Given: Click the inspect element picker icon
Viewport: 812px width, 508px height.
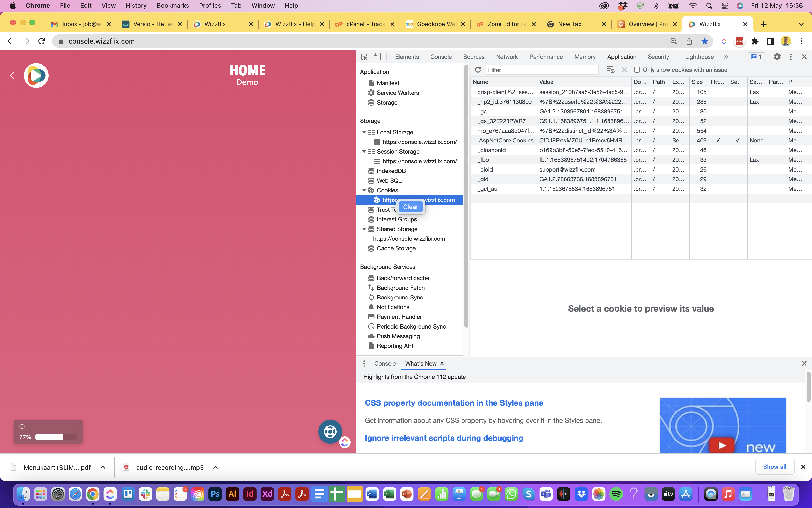Looking at the screenshot, I should (364, 57).
